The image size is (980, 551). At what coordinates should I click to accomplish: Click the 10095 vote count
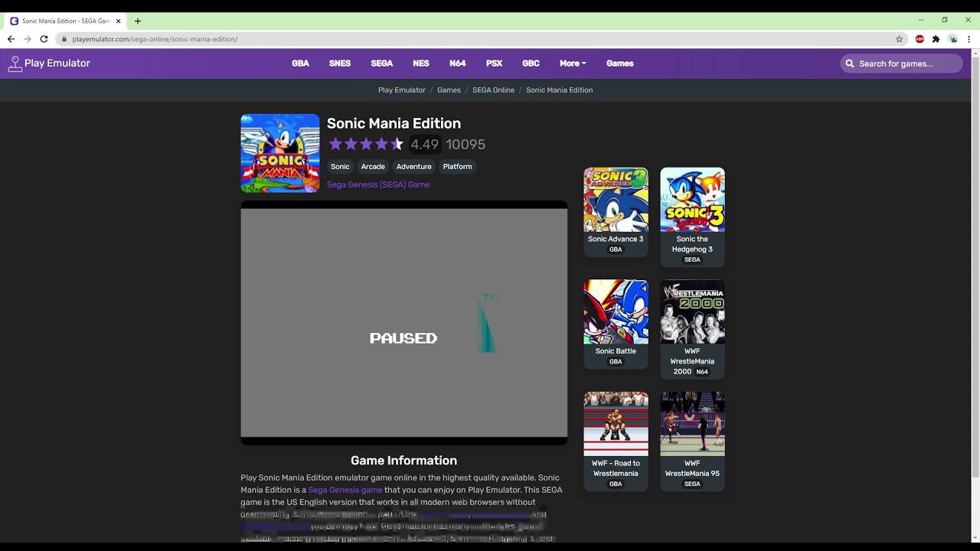click(x=465, y=145)
